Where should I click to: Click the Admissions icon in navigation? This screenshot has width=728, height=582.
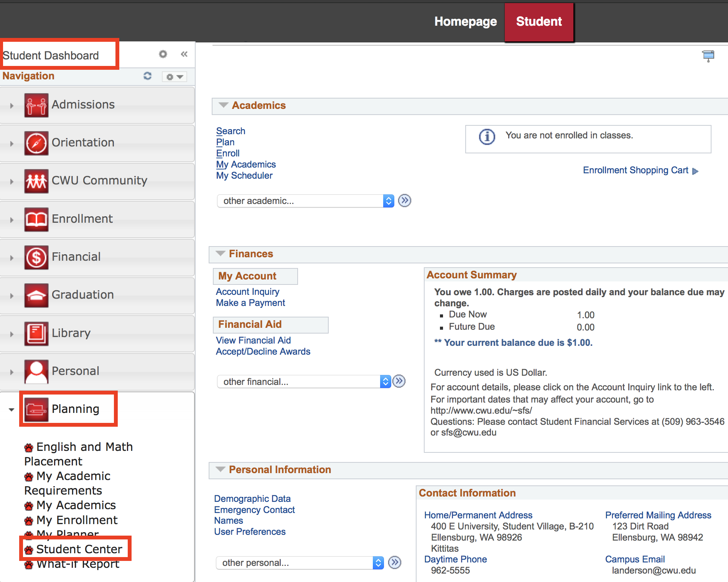(36, 105)
